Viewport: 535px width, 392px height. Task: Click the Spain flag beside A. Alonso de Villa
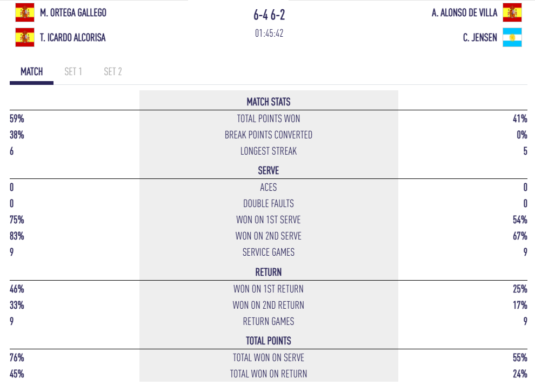coord(512,12)
